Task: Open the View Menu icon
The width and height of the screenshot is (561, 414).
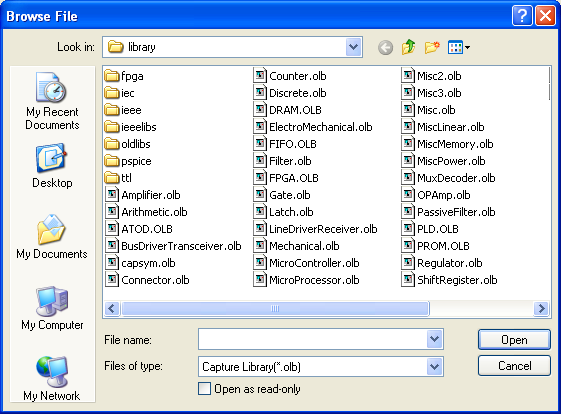Action: pyautogui.click(x=459, y=47)
